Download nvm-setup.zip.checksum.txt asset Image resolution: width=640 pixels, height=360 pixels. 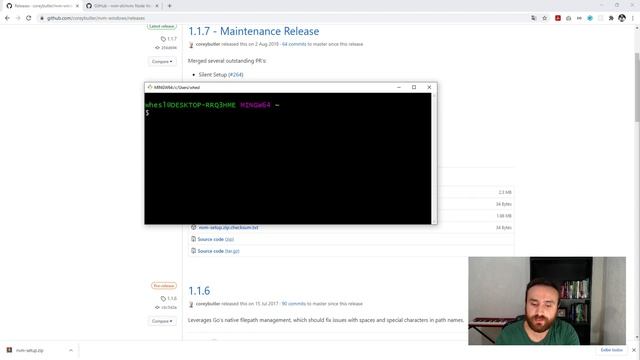click(x=228, y=227)
